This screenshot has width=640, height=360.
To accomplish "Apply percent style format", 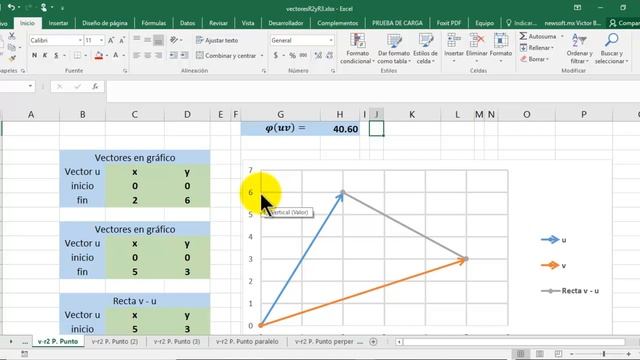I will [x=292, y=56].
